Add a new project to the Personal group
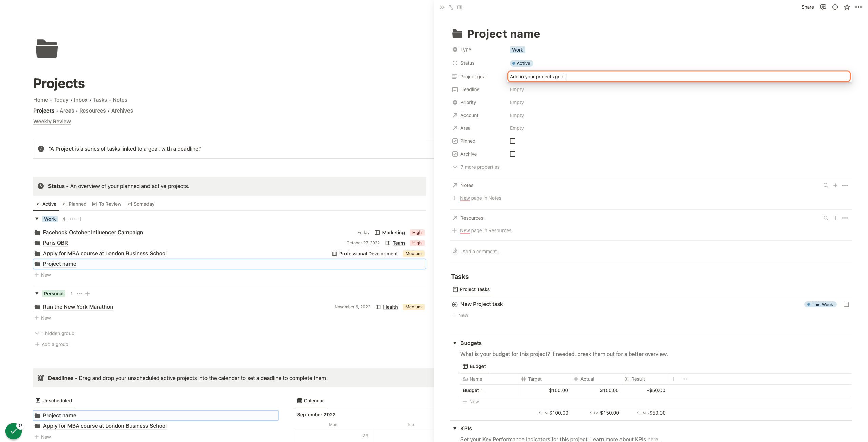 coord(87,294)
